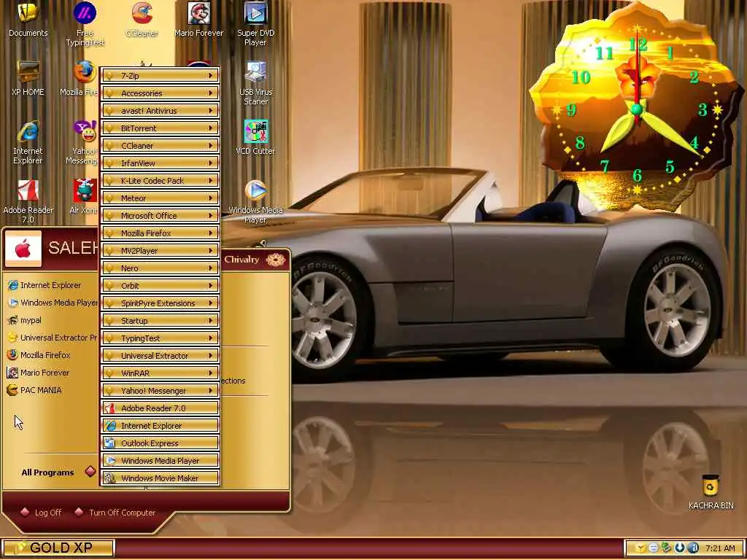Expand the Accessories submenu
Viewport: 747px width, 560px height.
pos(160,93)
